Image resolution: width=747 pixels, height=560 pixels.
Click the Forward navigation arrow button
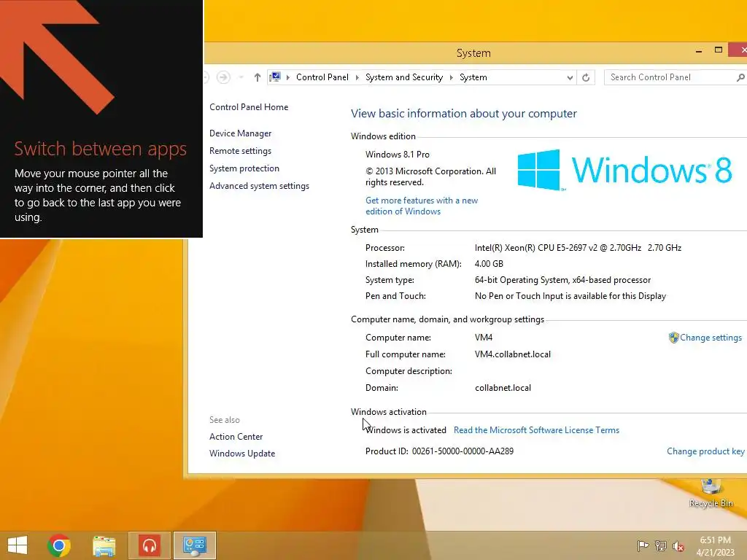223,77
